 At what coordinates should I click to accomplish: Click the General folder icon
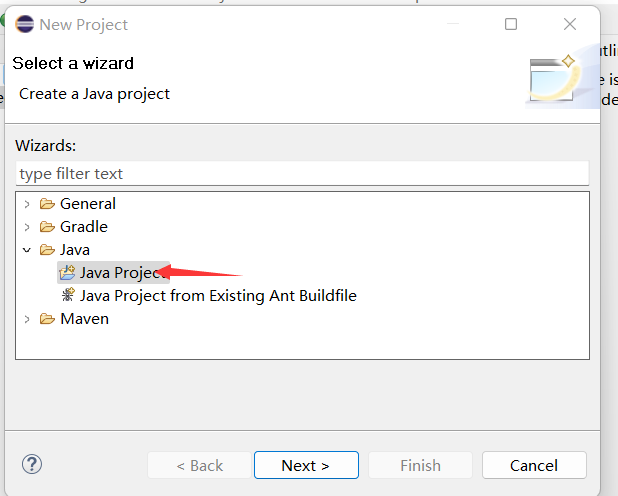coord(47,204)
